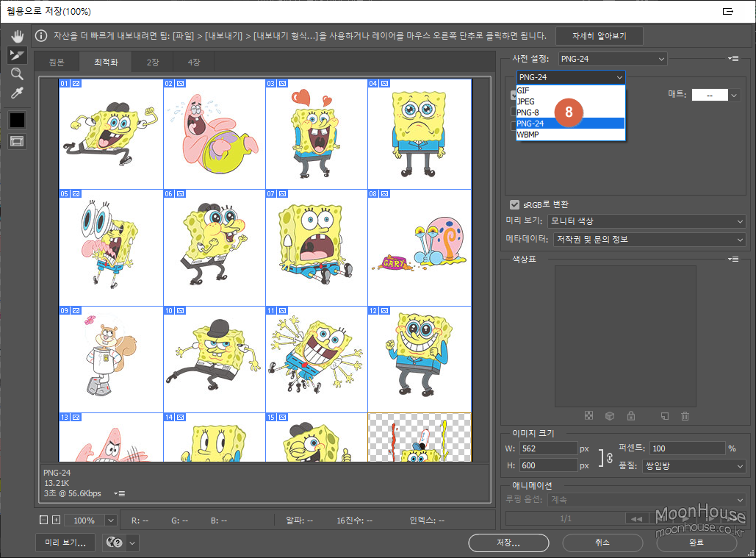Open the 품질 쌍입방 dropdown
This screenshot has width=756, height=558.
[x=694, y=466]
